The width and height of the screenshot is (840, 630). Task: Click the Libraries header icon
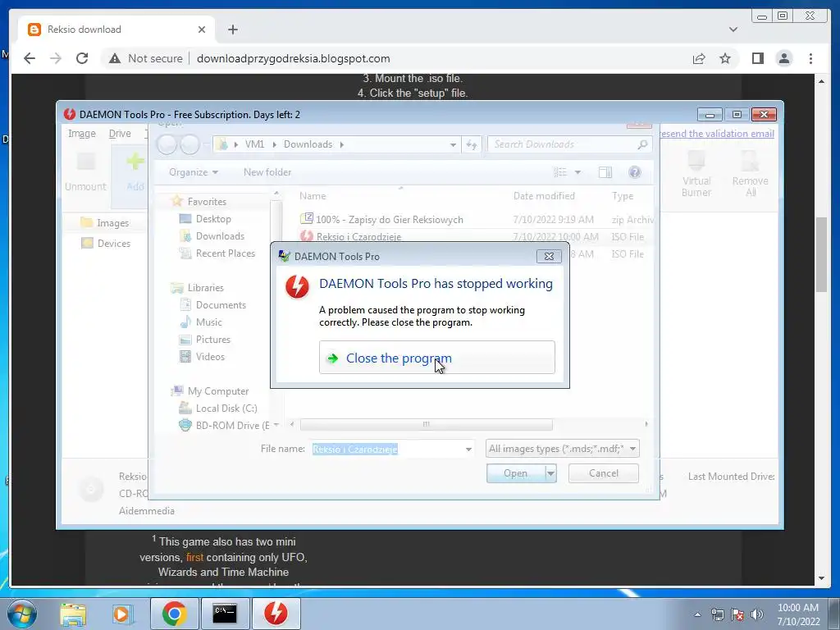coord(177,288)
